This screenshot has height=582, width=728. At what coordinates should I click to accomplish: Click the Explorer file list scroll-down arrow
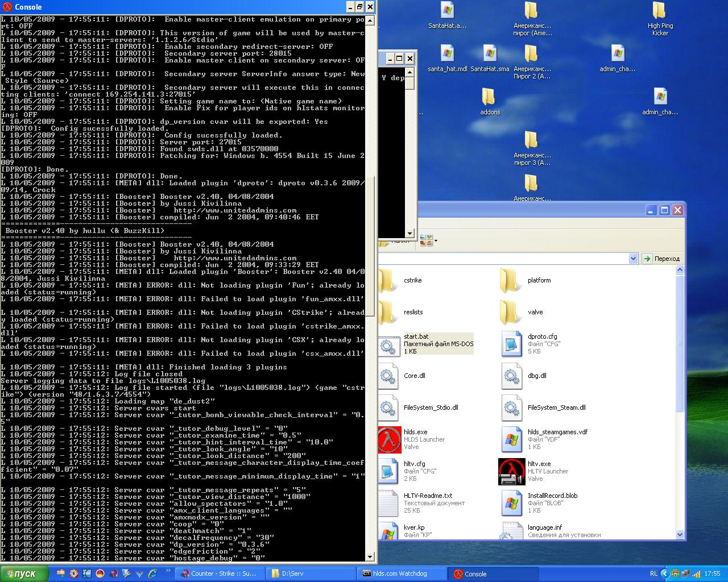click(x=680, y=534)
